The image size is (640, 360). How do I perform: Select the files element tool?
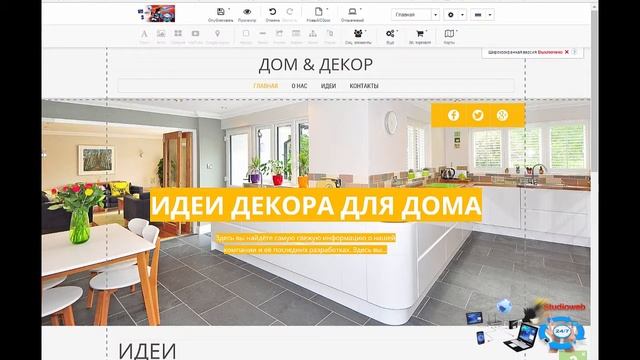coord(330,33)
